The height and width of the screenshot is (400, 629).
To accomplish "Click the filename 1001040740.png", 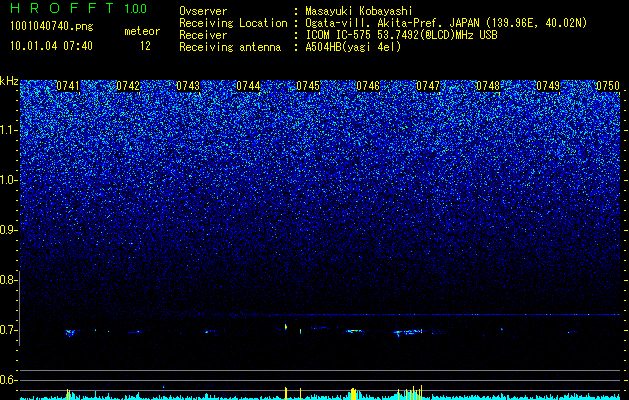I will [x=52, y=27].
